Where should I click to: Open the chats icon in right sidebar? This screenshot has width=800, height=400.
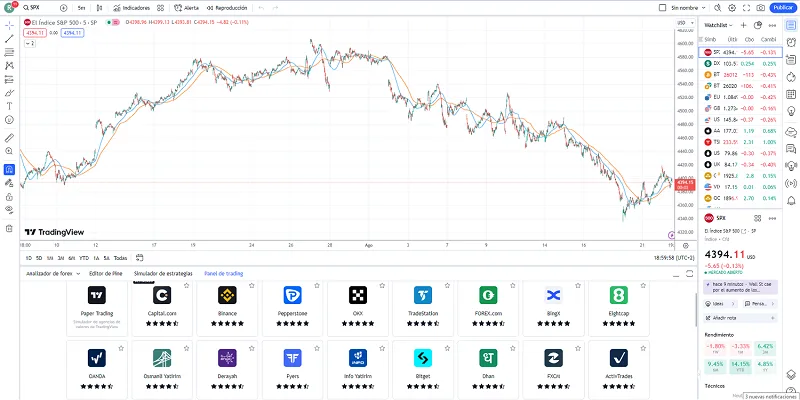tap(791, 149)
